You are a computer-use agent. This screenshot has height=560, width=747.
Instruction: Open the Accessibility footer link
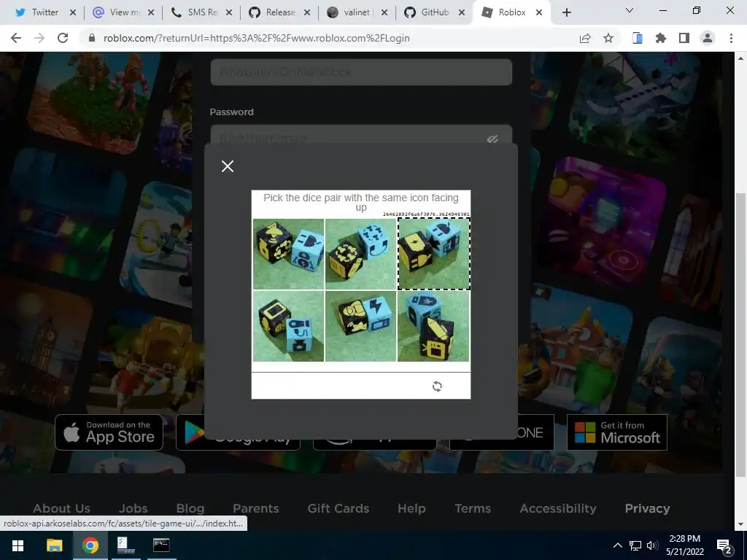click(558, 508)
